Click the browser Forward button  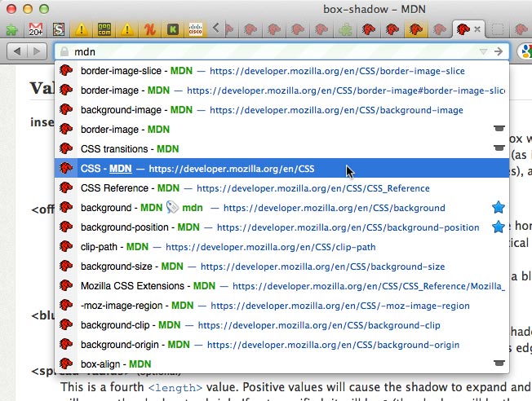37,51
